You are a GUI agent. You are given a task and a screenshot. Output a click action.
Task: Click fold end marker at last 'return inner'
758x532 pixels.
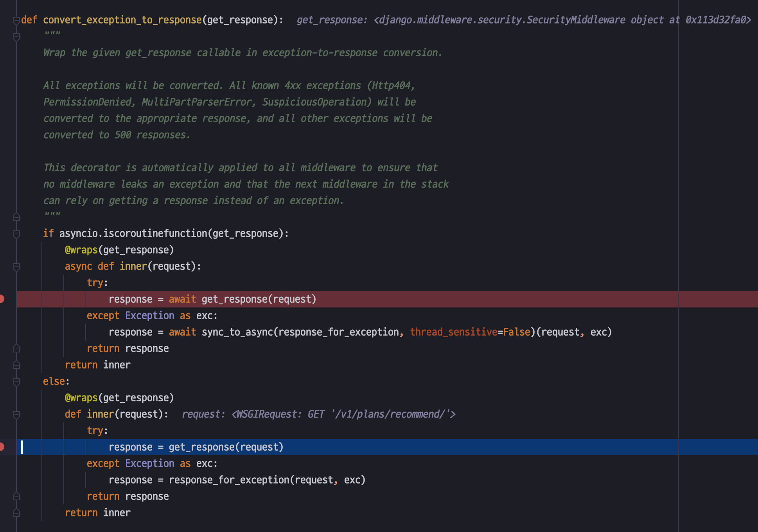click(x=16, y=512)
